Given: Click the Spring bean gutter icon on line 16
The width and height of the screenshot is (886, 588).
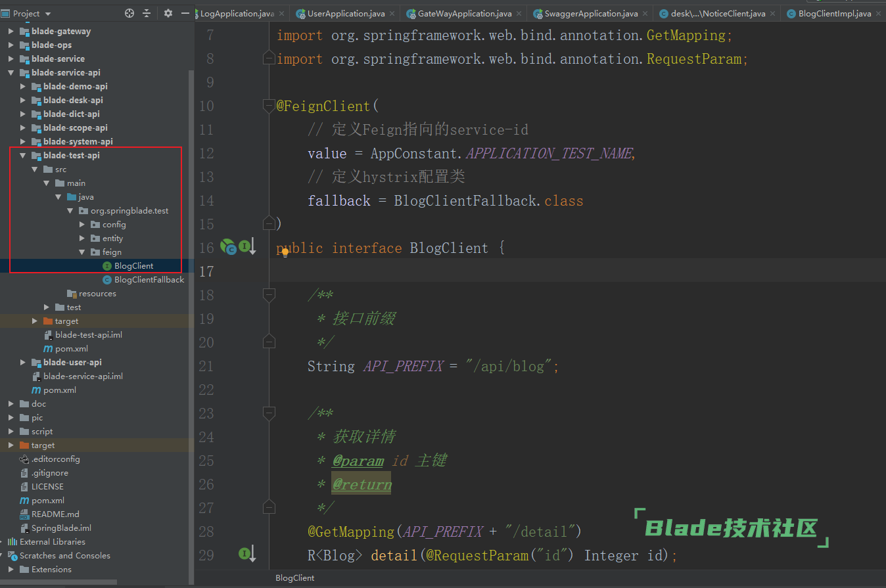Looking at the screenshot, I should 228,247.
